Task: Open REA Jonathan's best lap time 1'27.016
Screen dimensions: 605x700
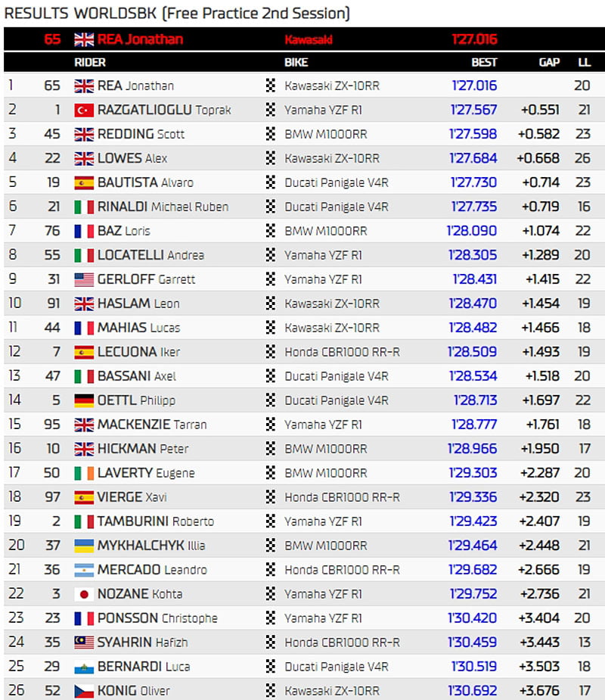Action: (474, 86)
